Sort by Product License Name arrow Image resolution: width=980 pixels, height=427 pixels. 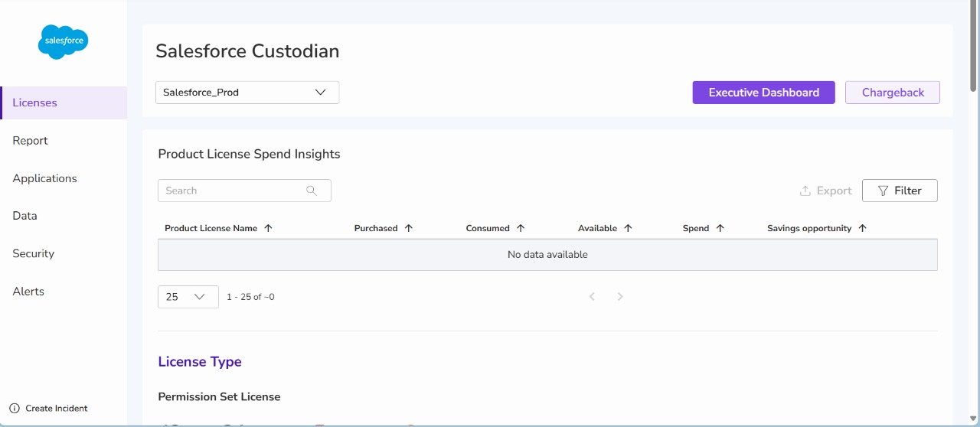point(268,228)
